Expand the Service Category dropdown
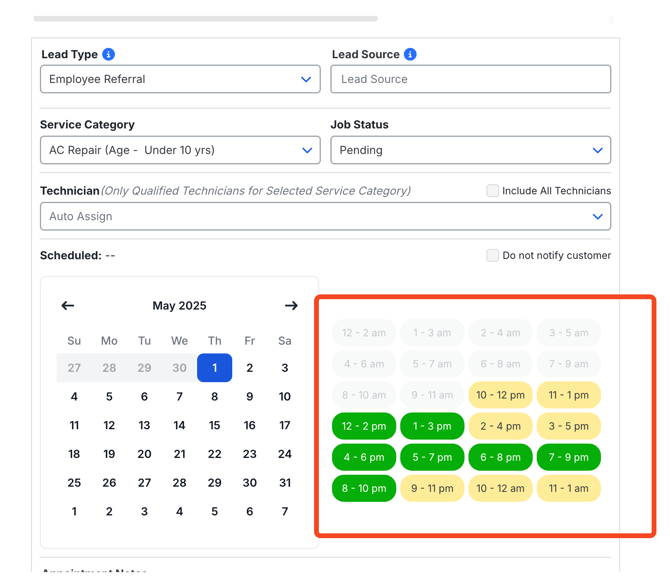 pyautogui.click(x=180, y=150)
